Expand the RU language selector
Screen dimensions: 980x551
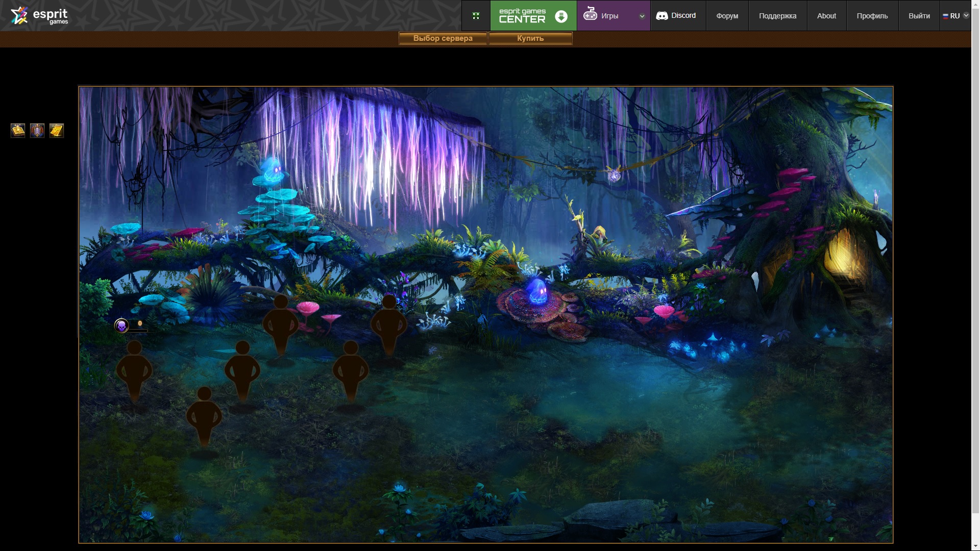tap(955, 16)
